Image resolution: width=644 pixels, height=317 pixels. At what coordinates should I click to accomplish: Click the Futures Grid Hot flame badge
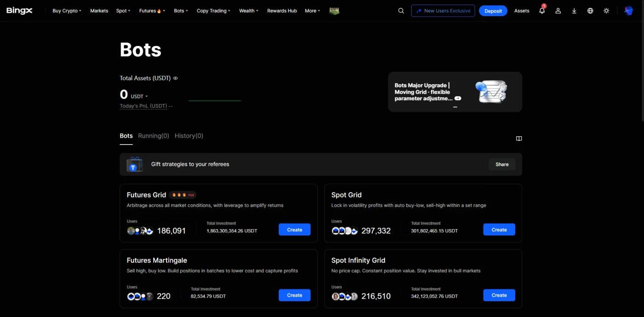183,195
